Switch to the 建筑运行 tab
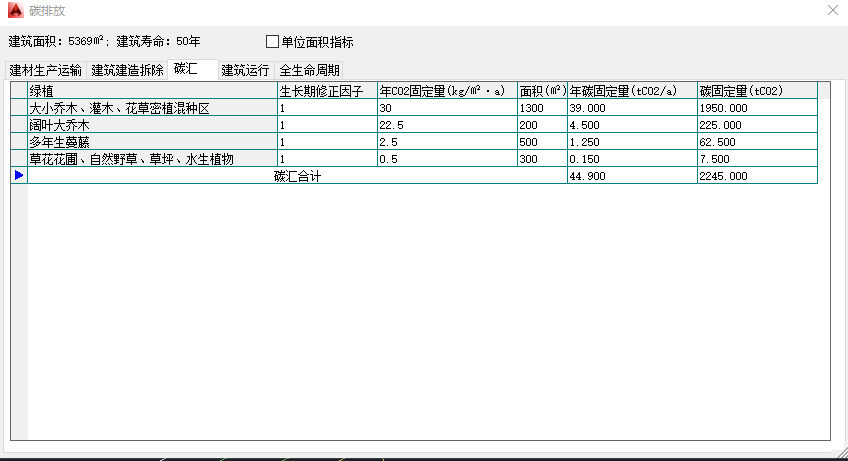This screenshot has width=848, height=461. point(245,70)
